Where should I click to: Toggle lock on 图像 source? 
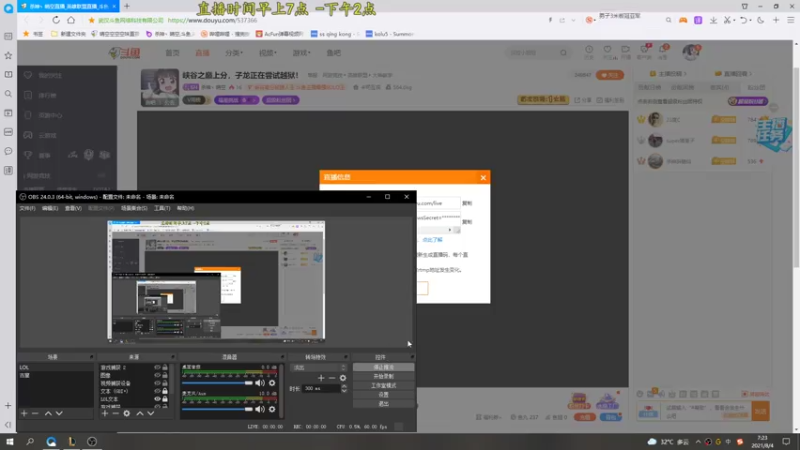pos(165,375)
